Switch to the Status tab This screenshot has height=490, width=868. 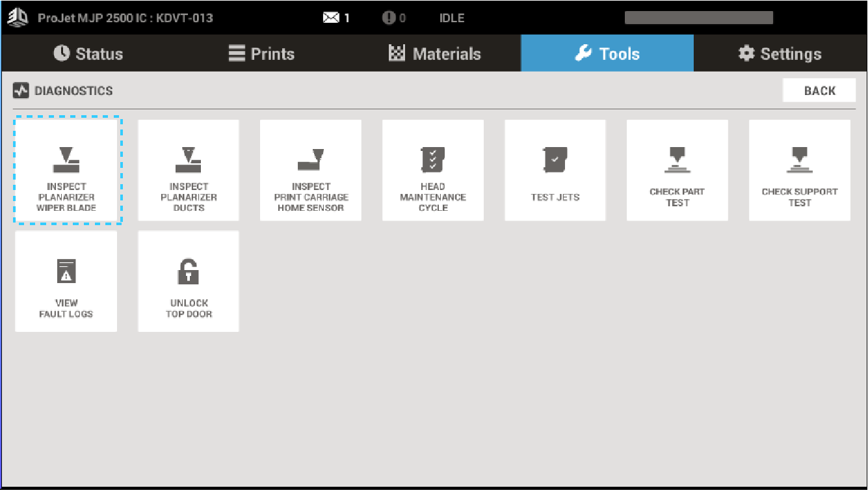click(x=88, y=54)
